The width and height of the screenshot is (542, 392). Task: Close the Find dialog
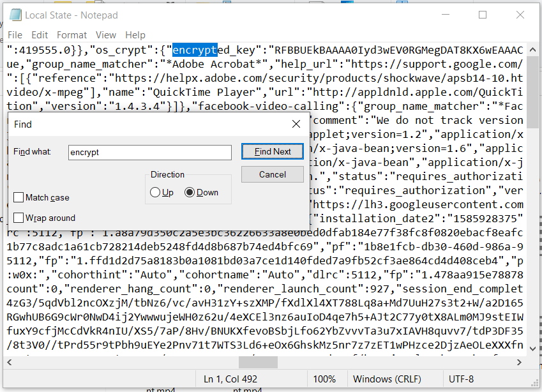point(296,124)
